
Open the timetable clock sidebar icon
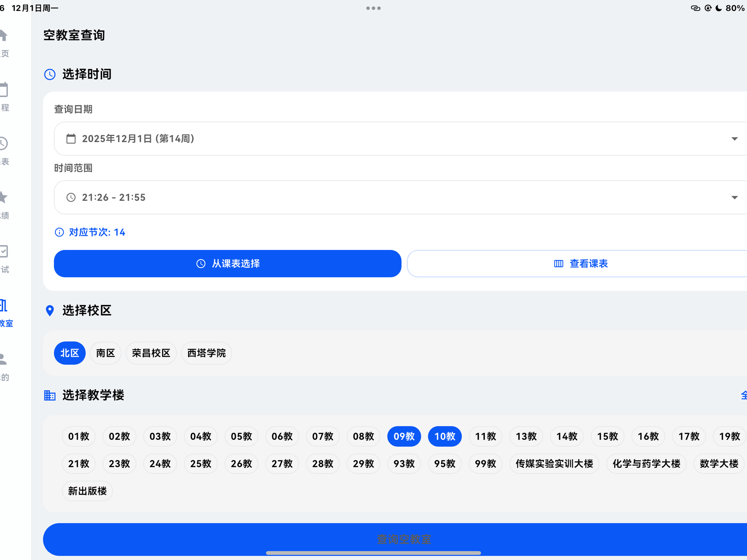(x=3, y=144)
